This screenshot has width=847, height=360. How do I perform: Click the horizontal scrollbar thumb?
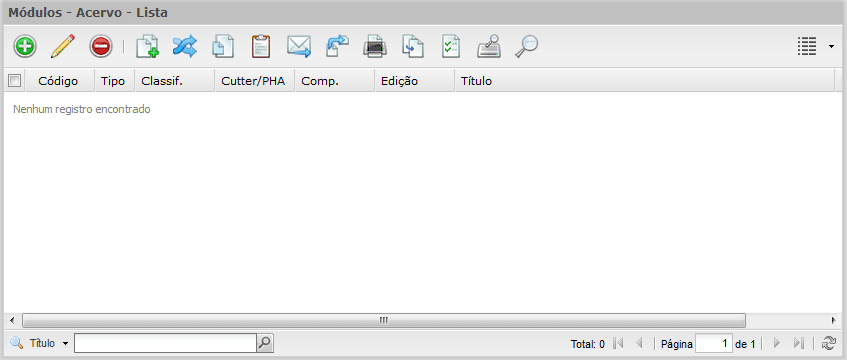(384, 319)
